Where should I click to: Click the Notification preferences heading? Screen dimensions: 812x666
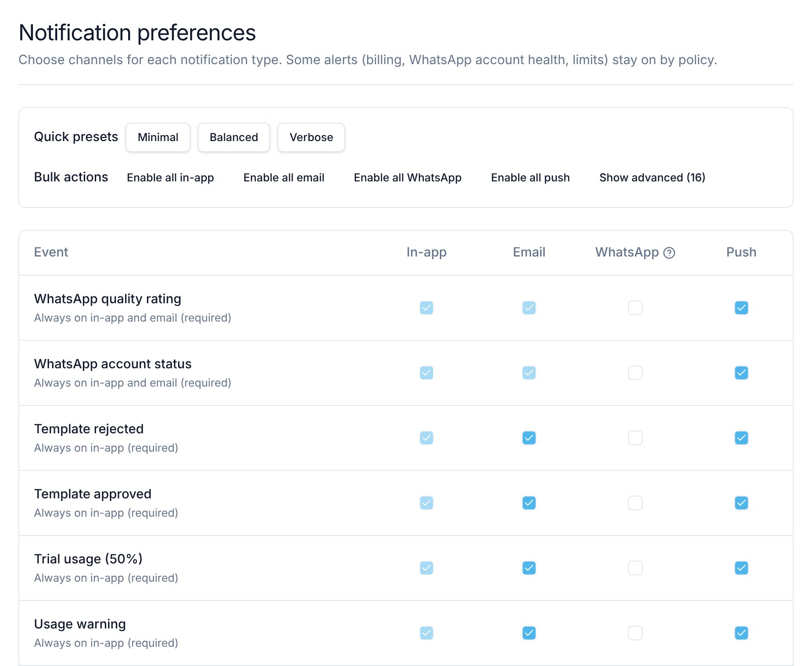137,33
